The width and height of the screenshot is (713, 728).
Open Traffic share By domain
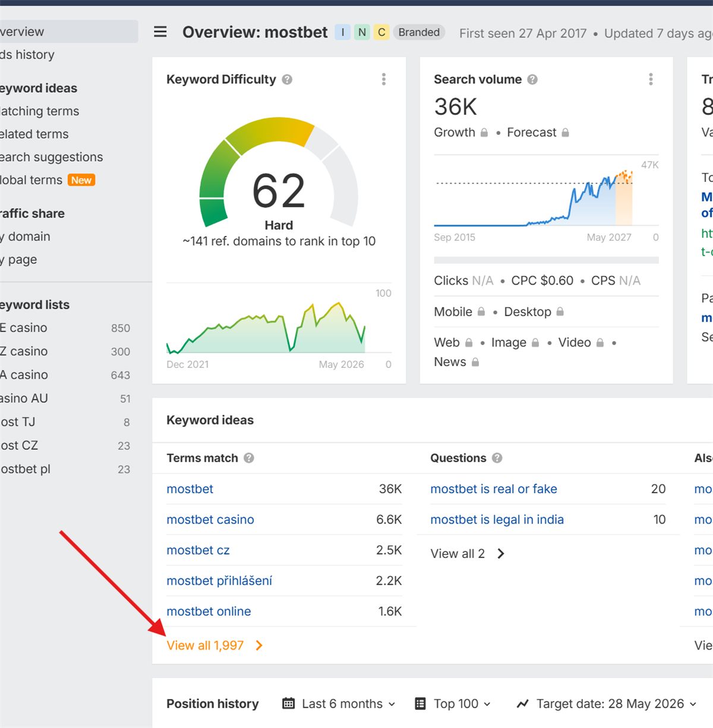(25, 237)
